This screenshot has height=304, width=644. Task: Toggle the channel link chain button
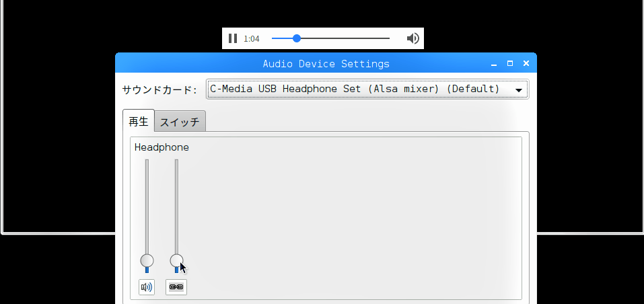pos(176,287)
